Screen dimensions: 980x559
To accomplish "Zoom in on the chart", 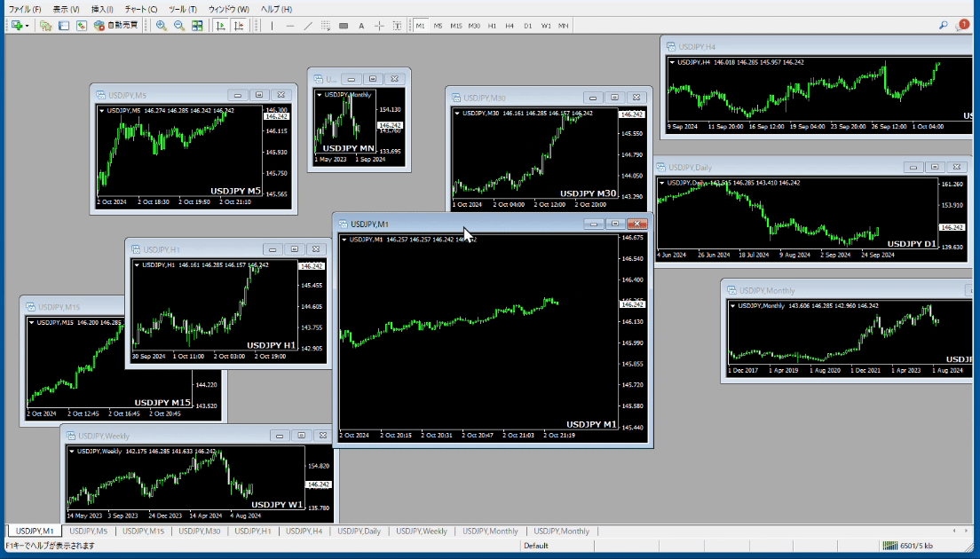I will pos(162,26).
